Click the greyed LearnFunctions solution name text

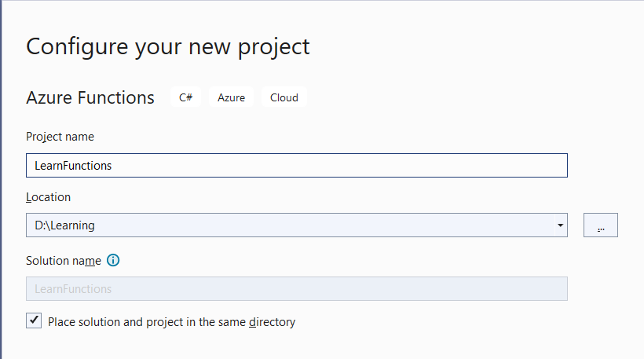[x=73, y=289]
